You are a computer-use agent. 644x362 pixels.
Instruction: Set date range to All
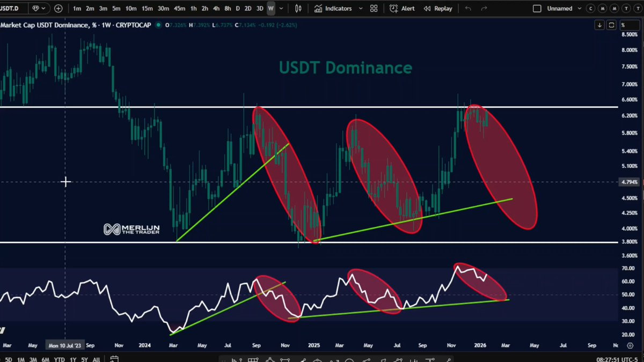pyautogui.click(x=97, y=359)
